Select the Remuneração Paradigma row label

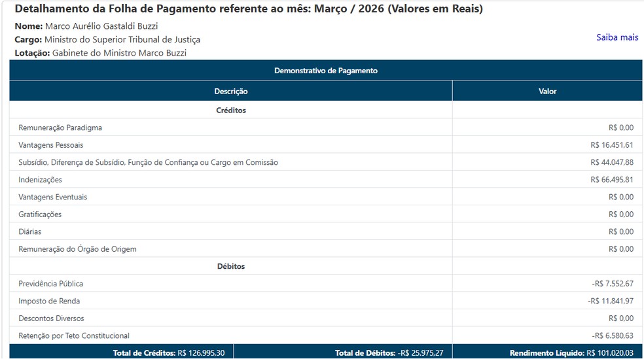coord(60,128)
